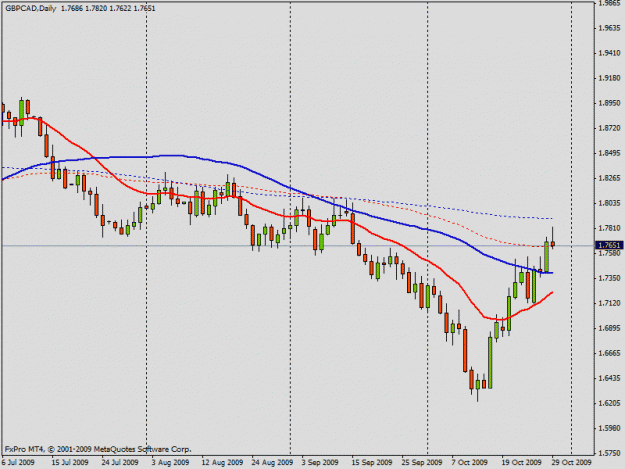Click the 1.6895 price scale label
Screen dimensions: 625x469
609,328
